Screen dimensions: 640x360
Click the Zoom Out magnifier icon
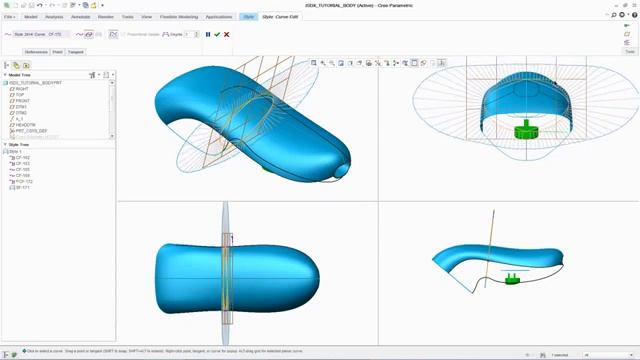click(332, 63)
